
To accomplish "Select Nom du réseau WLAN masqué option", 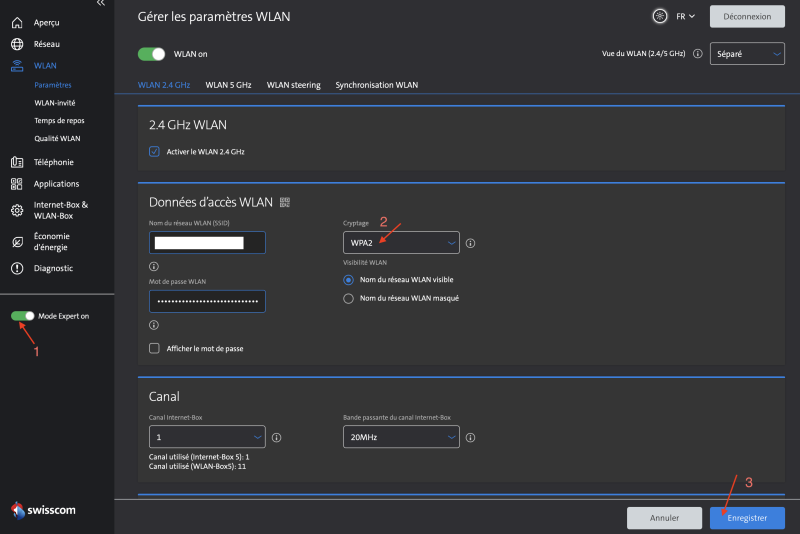I will [348, 298].
